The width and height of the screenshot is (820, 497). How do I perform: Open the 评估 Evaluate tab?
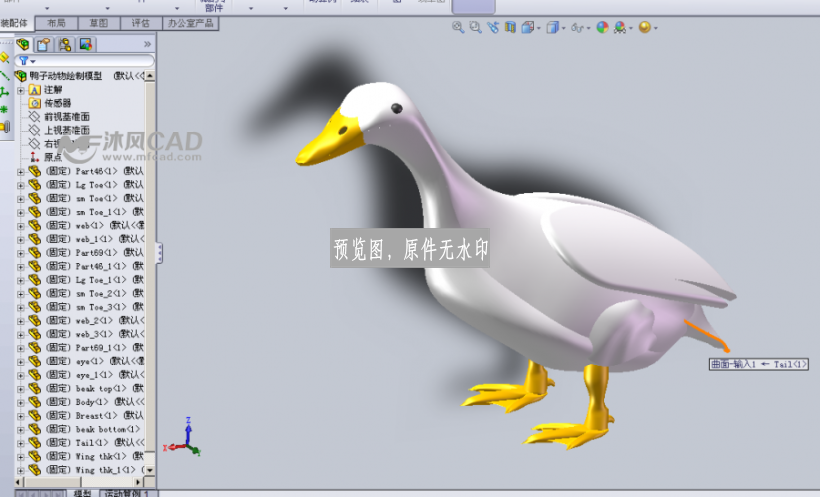point(141,23)
